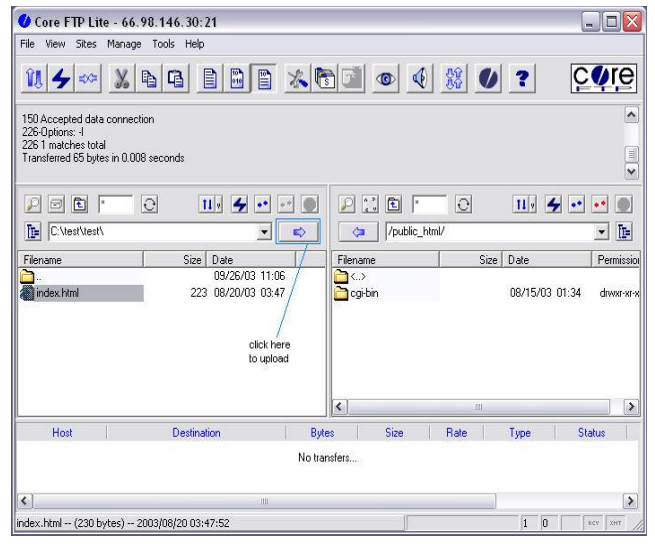Viewport: 655px width, 544px height.
Task: Open the Help menu
Action: [x=195, y=44]
